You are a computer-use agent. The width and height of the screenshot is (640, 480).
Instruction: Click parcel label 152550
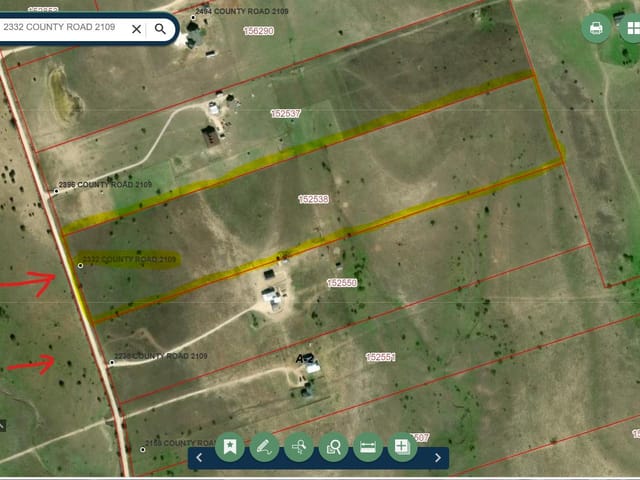point(342,283)
